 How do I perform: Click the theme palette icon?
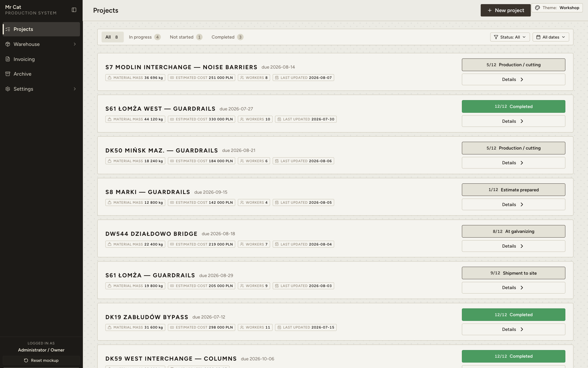coord(537,8)
